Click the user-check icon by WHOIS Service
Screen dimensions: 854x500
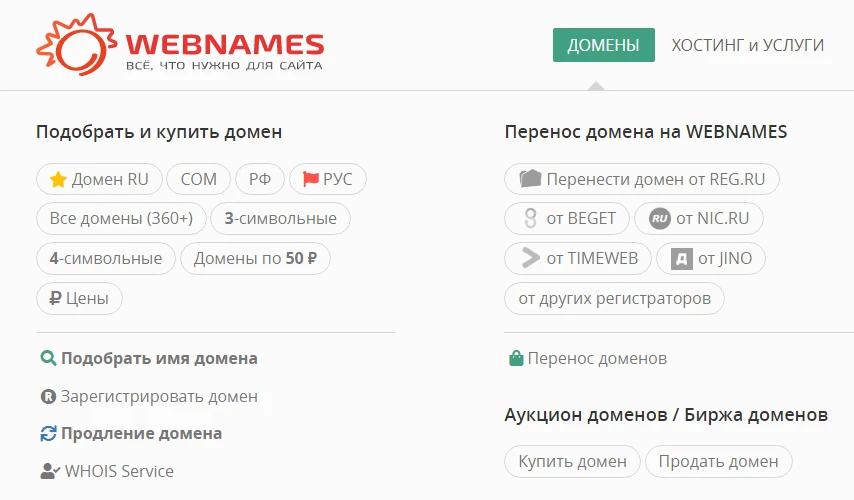(x=50, y=471)
